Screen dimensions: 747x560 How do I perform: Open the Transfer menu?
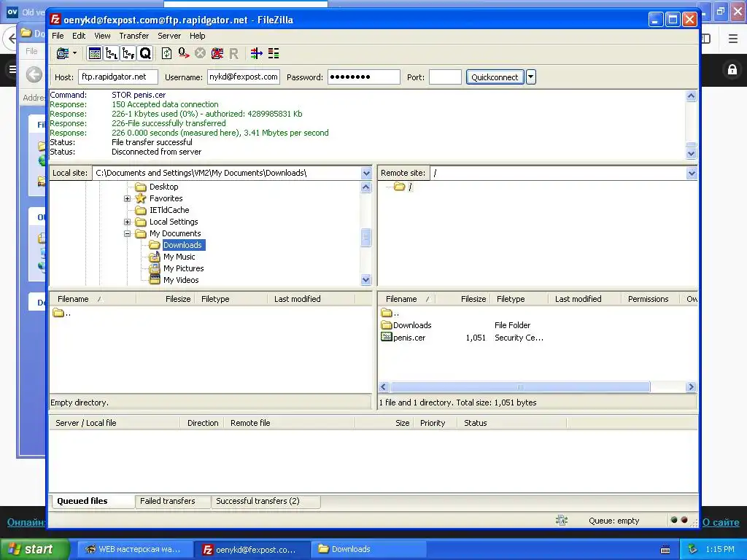tap(134, 36)
